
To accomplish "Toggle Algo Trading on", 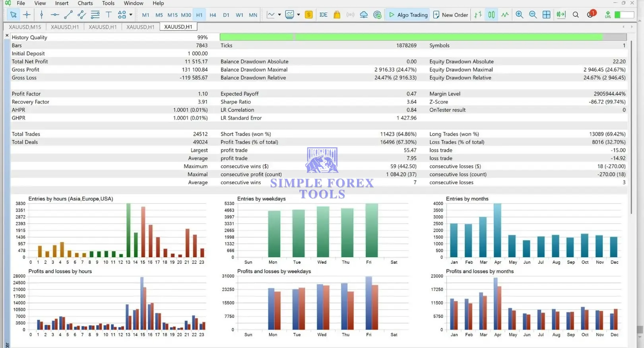I will pyautogui.click(x=408, y=15).
